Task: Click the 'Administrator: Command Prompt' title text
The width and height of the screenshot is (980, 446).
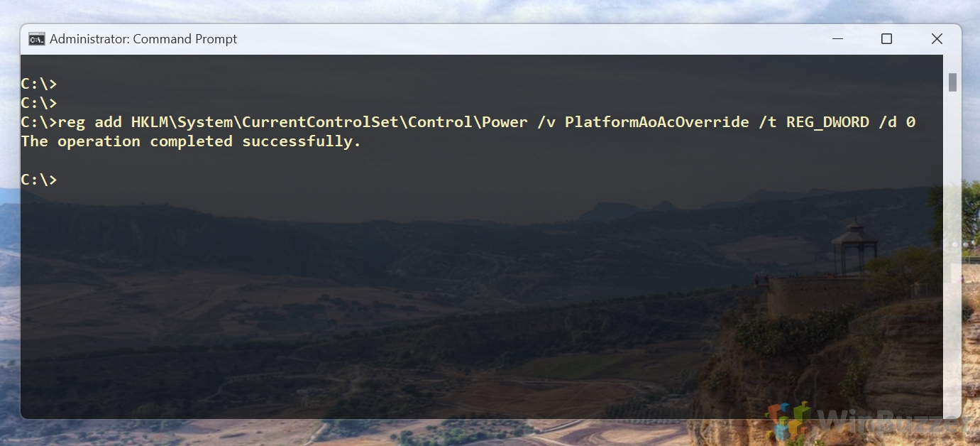Action: pyautogui.click(x=143, y=39)
